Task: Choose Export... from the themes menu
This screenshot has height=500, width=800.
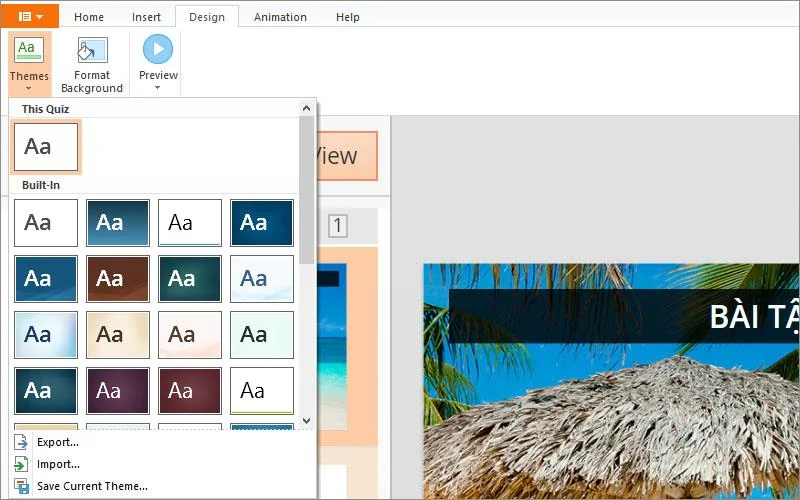Action: [58, 442]
